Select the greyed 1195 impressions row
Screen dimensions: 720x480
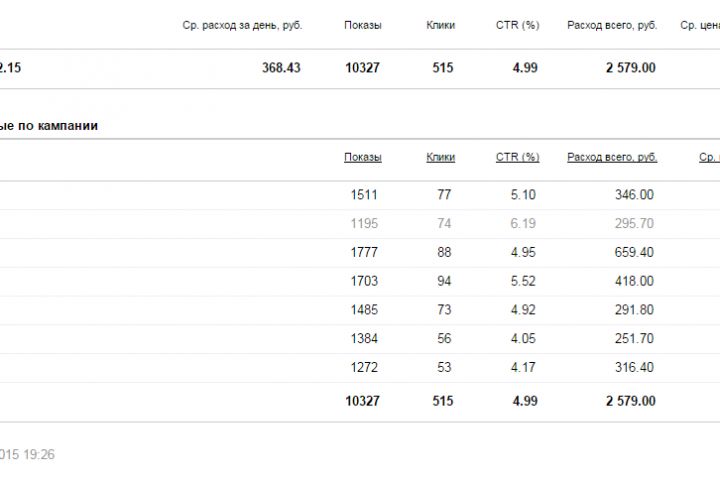point(364,224)
